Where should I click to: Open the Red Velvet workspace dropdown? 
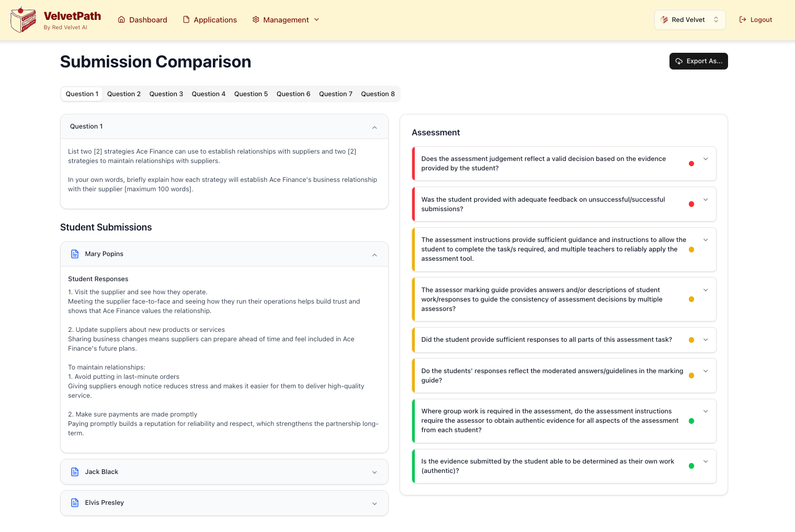tap(690, 19)
